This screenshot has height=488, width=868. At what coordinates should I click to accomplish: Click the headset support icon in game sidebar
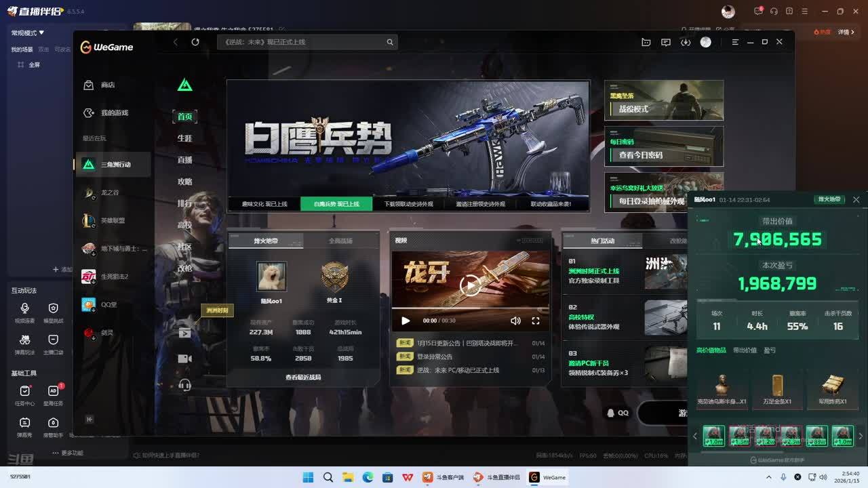click(x=184, y=385)
